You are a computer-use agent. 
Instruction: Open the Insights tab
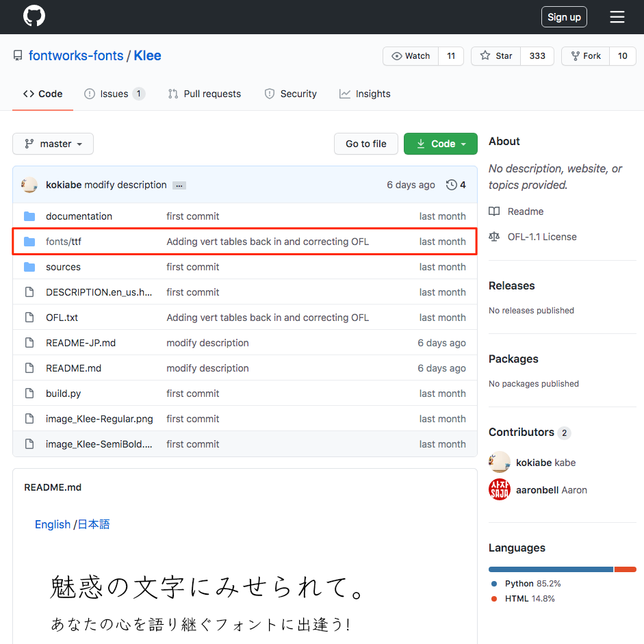[x=365, y=94]
